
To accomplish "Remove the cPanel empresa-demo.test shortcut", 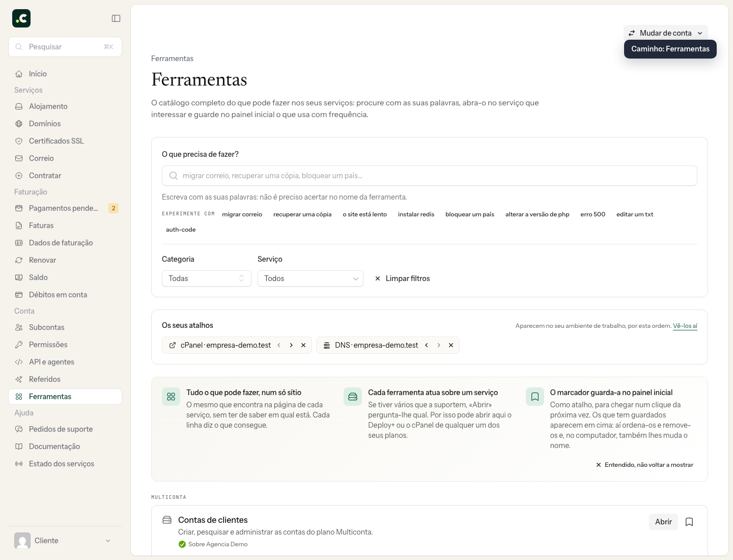I will tap(303, 345).
